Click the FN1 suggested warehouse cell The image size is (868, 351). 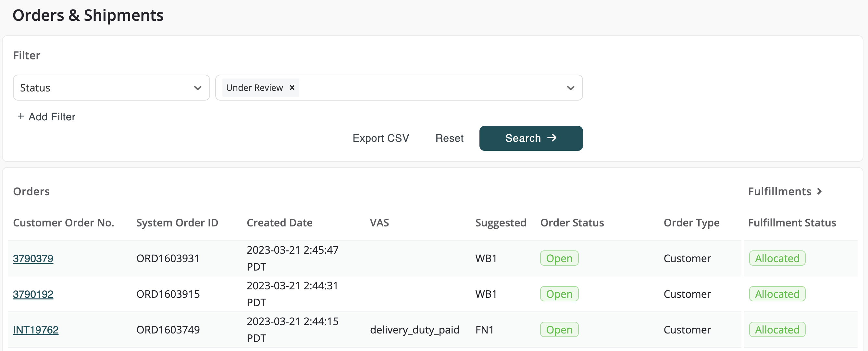484,330
